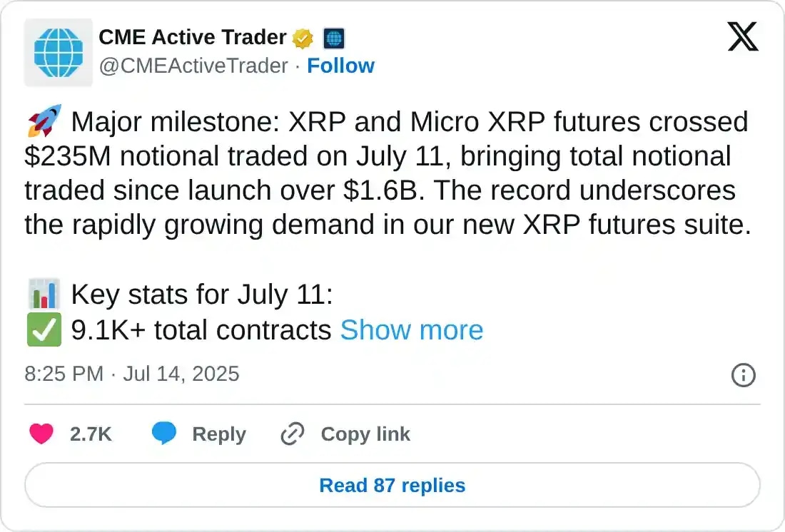Click the gold verified checkmark badge

click(x=303, y=37)
